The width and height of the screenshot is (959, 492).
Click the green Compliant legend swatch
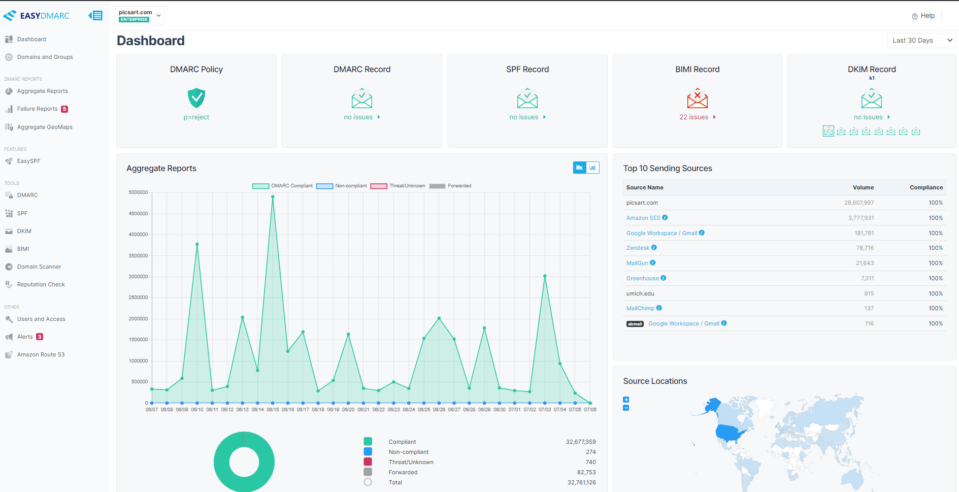367,441
